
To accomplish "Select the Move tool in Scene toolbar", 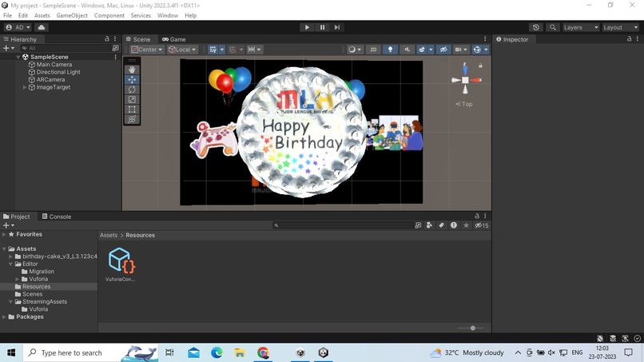I will 132,80.
